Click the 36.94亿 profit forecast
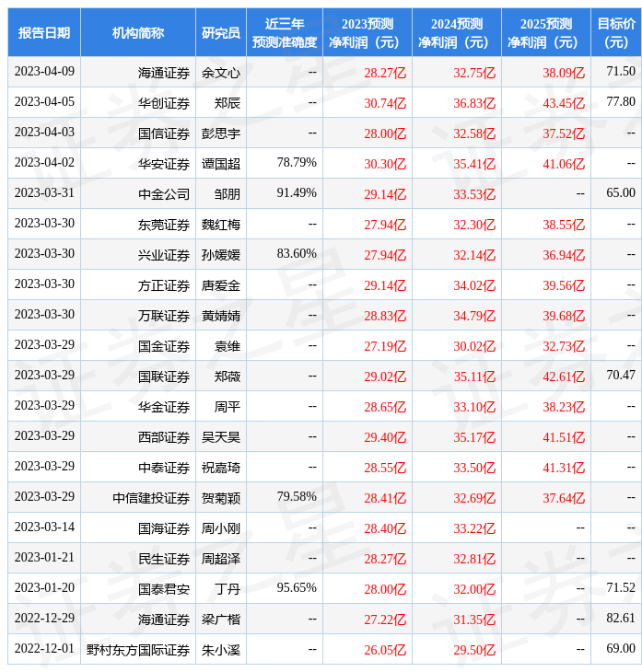Viewport: 642px width, 672px height. click(x=564, y=255)
